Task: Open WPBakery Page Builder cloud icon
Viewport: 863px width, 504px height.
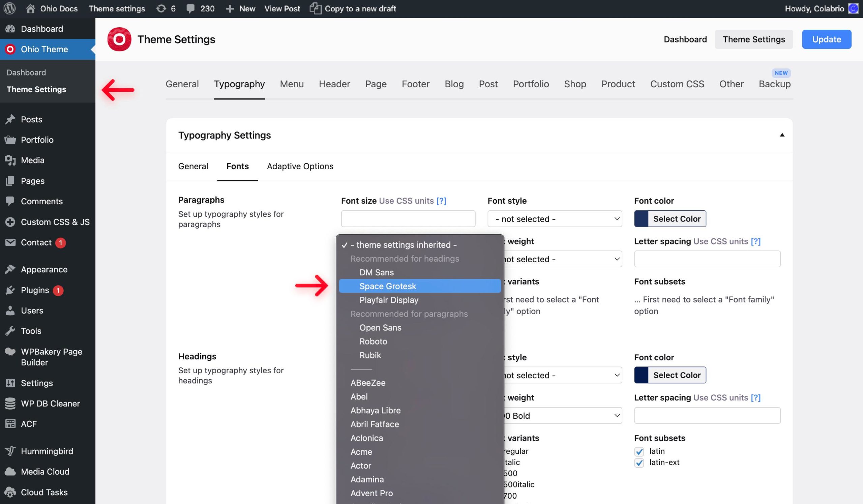Action: [x=10, y=352]
